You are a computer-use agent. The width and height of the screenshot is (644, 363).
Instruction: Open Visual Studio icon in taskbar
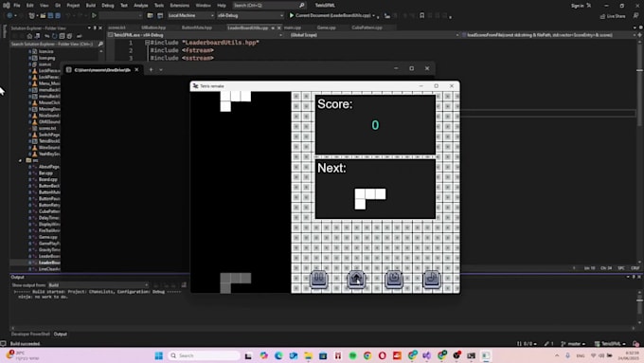pos(427,355)
